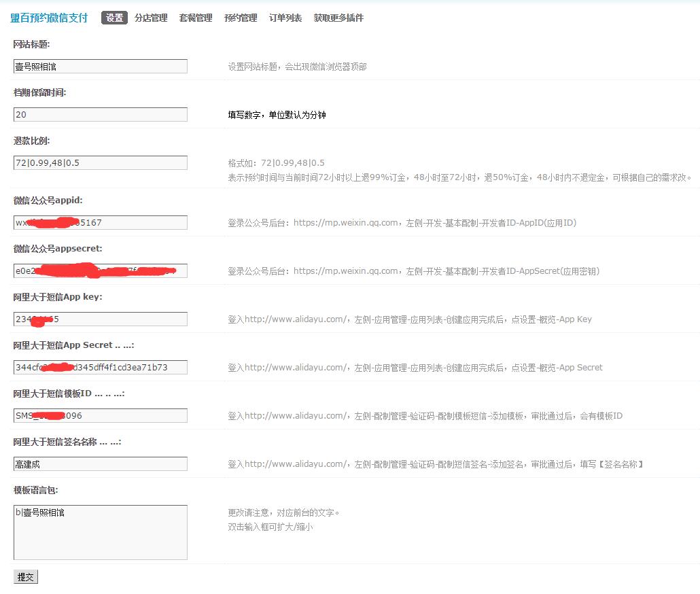Click the 获取更多插件 link
This screenshot has height=594, width=700.
pos(338,18)
